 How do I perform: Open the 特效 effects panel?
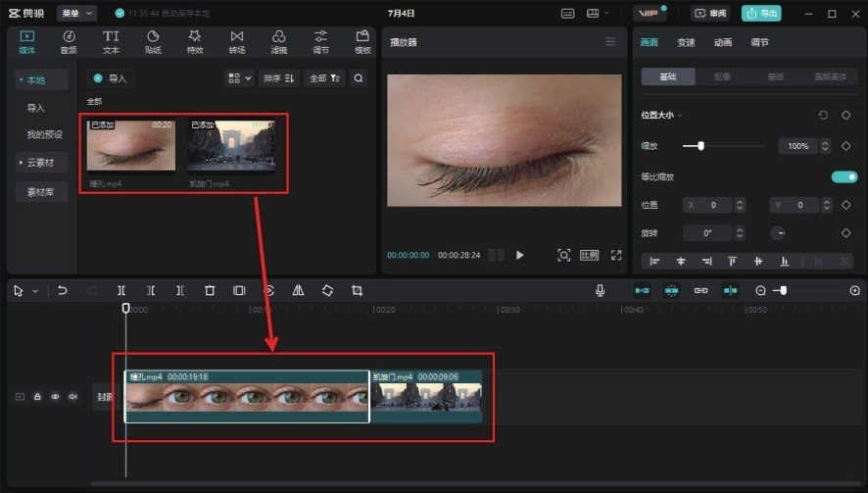click(x=195, y=42)
